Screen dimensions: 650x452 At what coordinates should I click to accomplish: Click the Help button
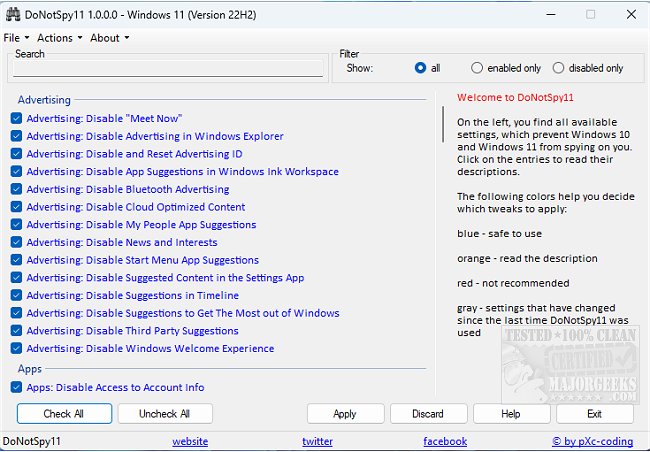click(x=512, y=414)
